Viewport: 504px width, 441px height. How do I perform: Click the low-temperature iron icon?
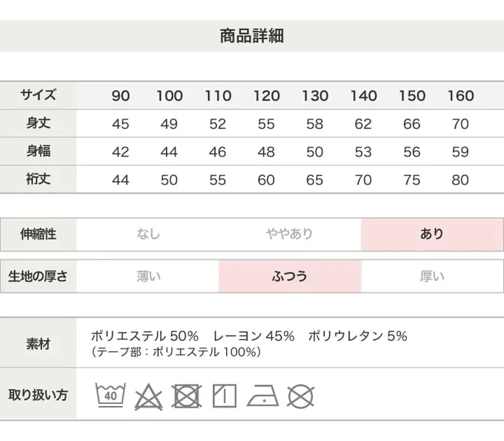point(262,396)
